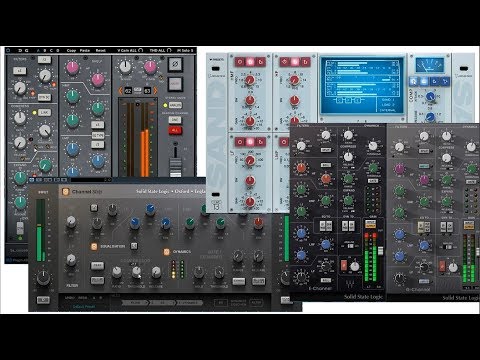
Task: Click the EQ block in Channel Strip routing chain
Action: pos(162,303)
